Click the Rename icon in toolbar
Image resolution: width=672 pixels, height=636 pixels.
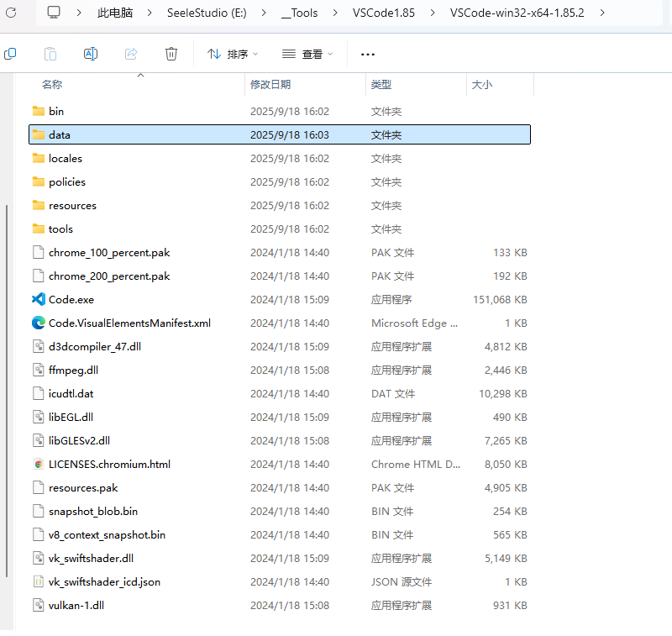click(91, 54)
